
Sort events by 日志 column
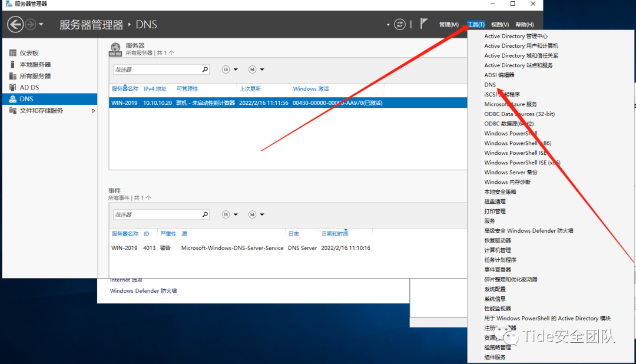tap(294, 234)
